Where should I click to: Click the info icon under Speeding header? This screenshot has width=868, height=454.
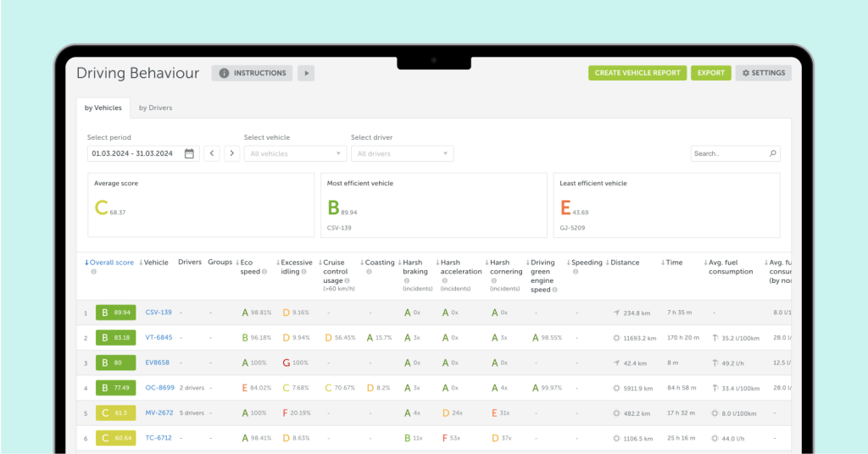coord(576,272)
